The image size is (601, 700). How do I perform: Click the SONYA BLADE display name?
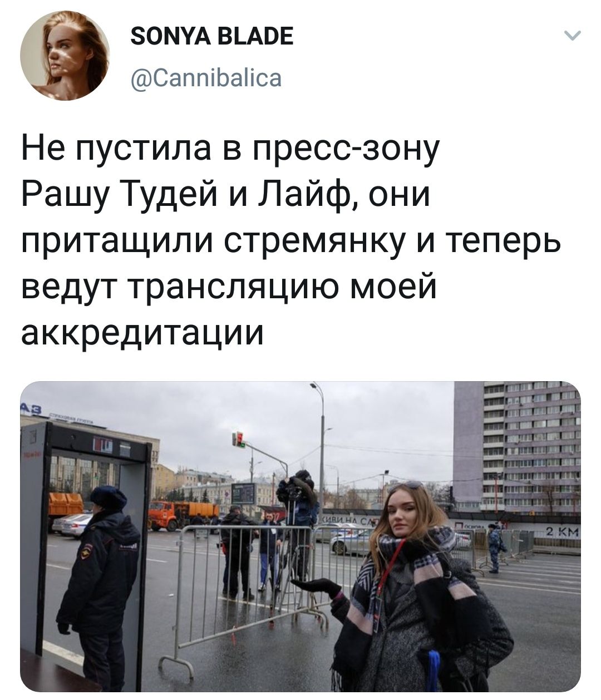tap(211, 37)
